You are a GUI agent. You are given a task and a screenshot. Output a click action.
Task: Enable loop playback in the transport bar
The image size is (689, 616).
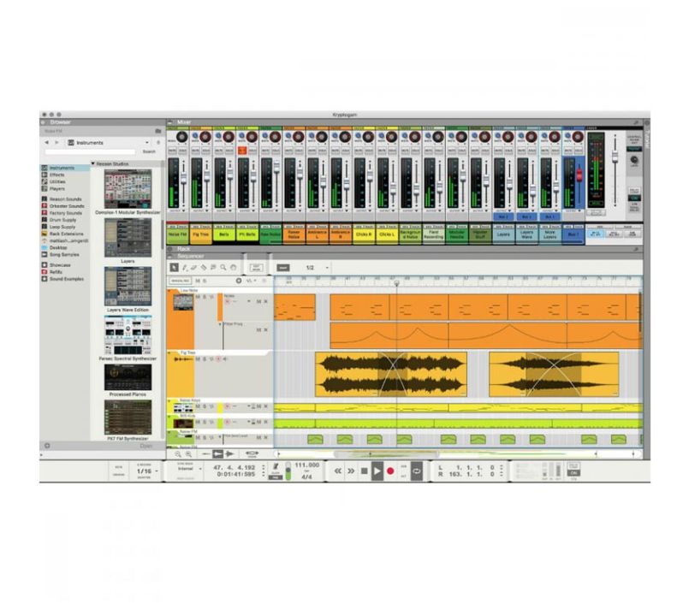click(416, 471)
